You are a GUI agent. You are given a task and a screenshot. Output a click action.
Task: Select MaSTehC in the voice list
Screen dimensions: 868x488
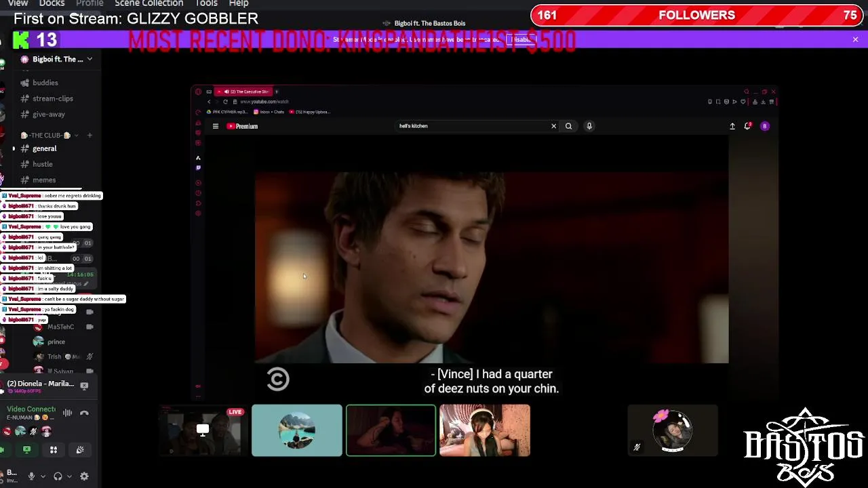point(60,327)
